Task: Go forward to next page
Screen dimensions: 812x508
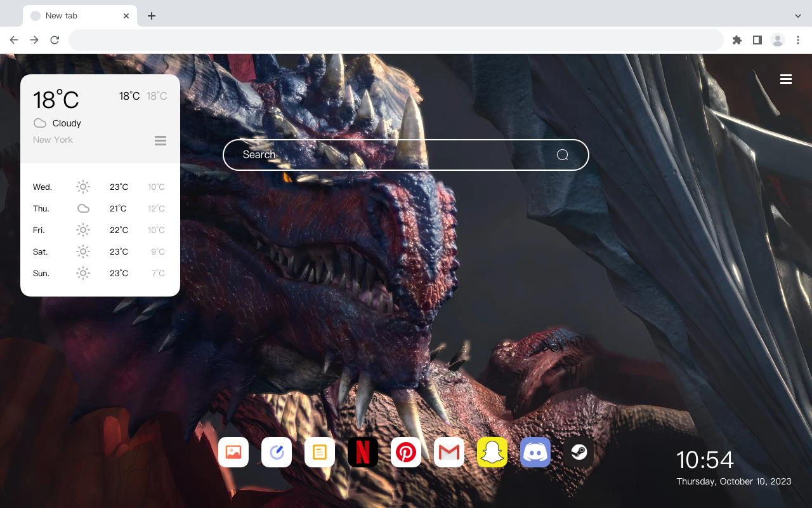Action: 34,40
